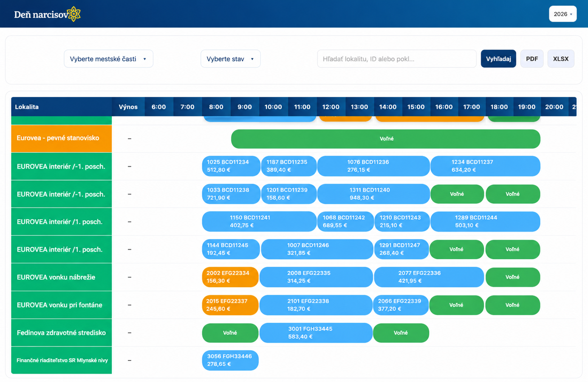Select the Voľné slot for Eurovea pevné stanovisko
The height and width of the screenshot is (382, 588).
point(386,139)
